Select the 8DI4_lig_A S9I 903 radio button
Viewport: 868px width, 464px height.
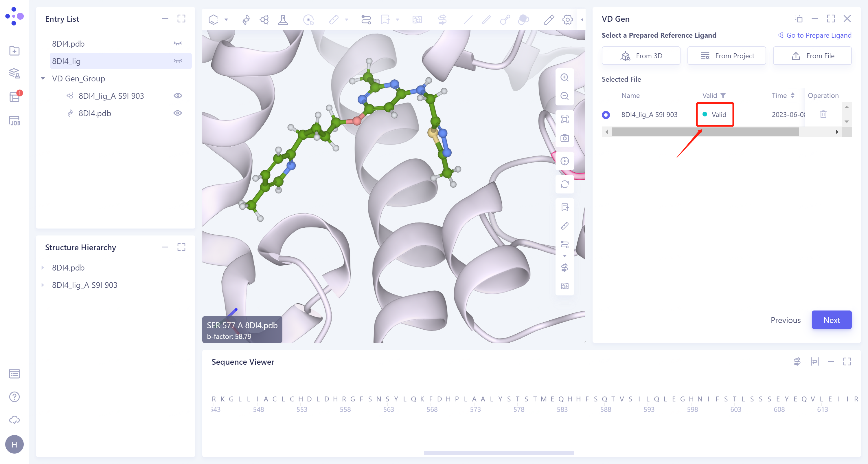[x=606, y=115]
